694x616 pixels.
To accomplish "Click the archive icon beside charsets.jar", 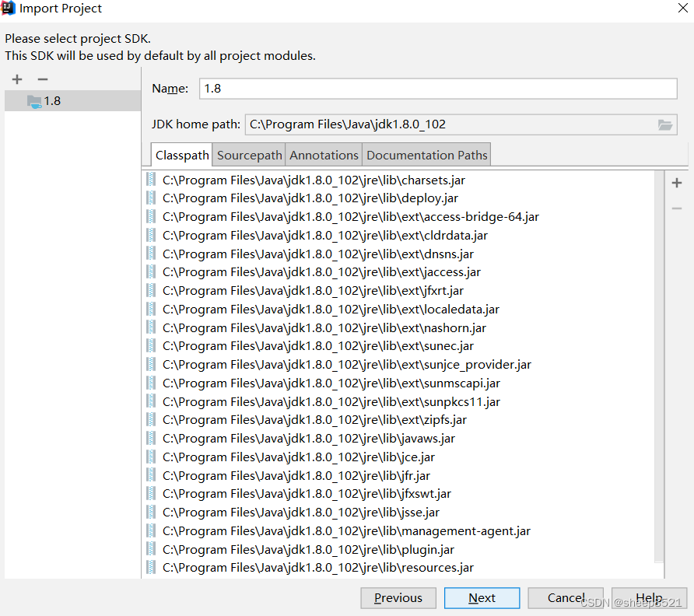I will 151,180.
